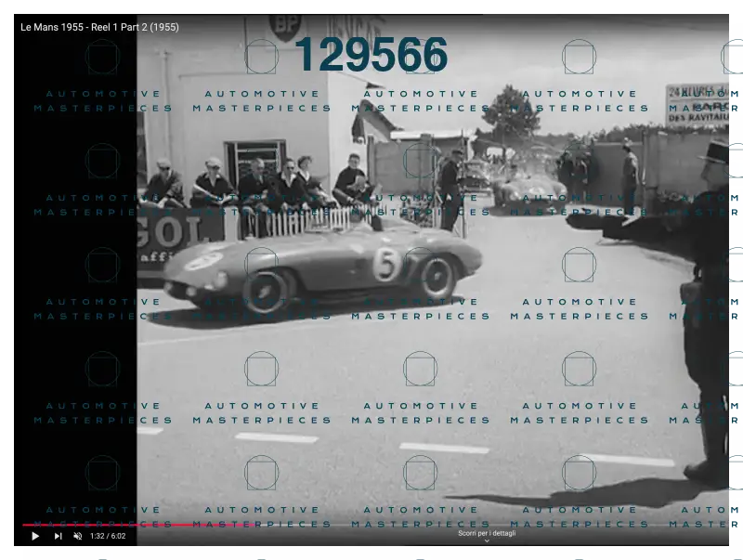Click the BP sign on the building
The width and height of the screenshot is (743, 560).
tap(285, 27)
